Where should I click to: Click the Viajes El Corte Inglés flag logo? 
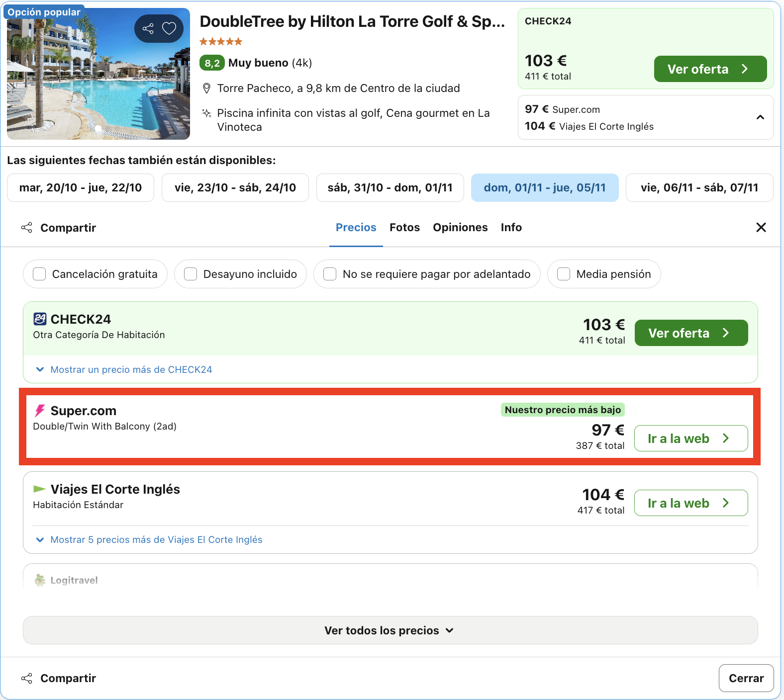pyautogui.click(x=39, y=489)
